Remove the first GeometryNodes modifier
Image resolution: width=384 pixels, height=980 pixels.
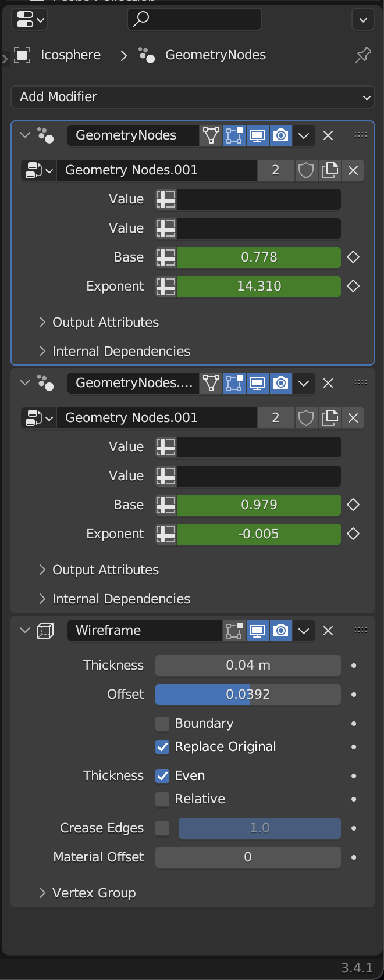click(x=328, y=135)
